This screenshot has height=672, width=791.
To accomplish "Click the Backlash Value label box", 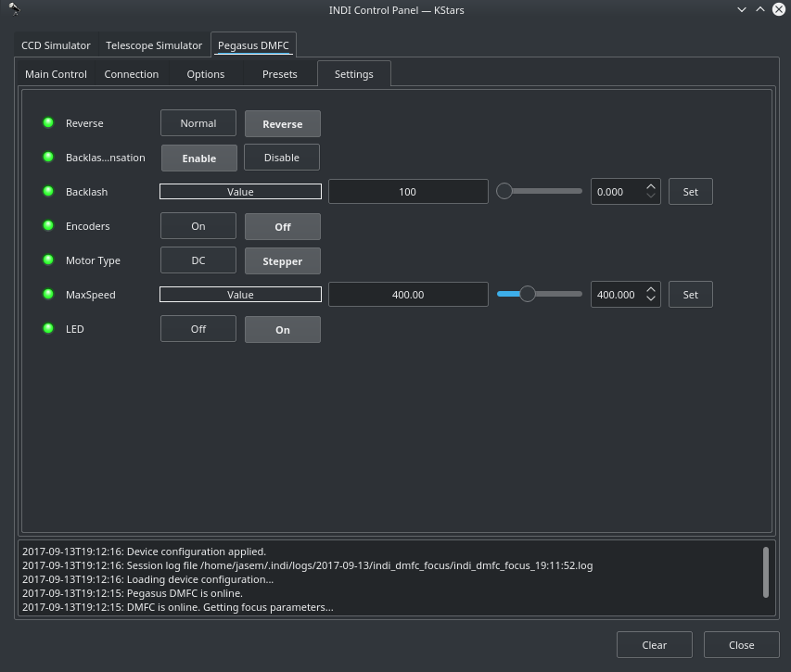I will tap(240, 192).
